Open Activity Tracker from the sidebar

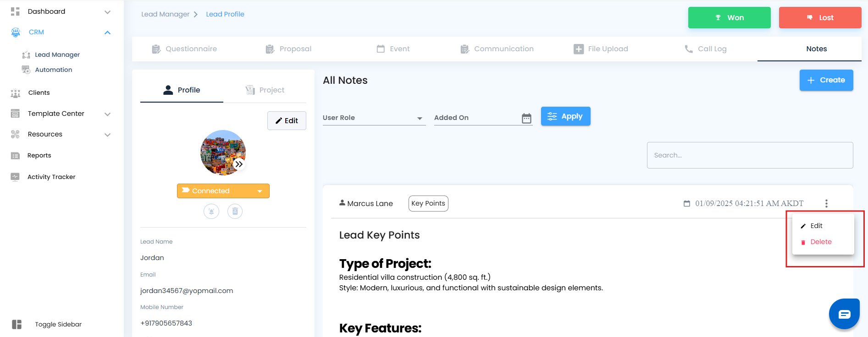[x=51, y=177]
